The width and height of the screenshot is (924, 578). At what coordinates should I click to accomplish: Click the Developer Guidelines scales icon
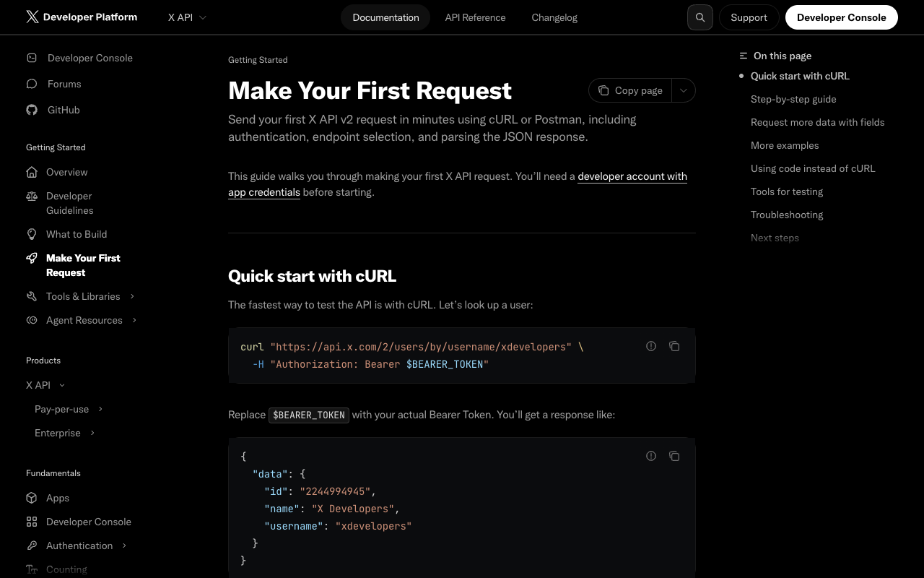point(32,196)
